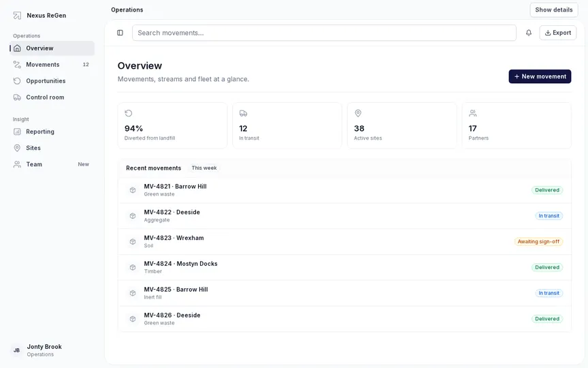Viewport: 588px width, 368px height.
Task: Open row MV-4821 · Barrow Hill
Action: (x=344, y=190)
